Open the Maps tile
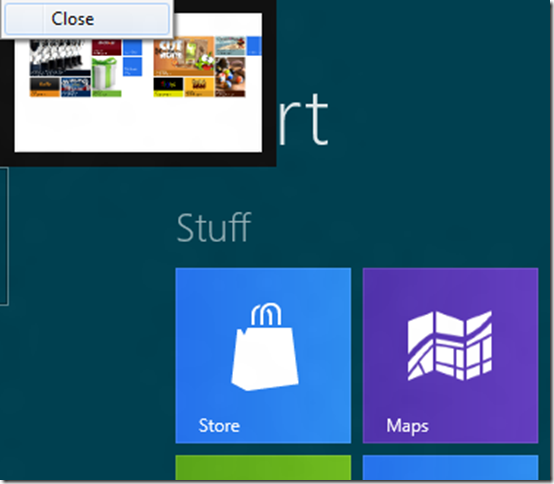Image resolution: width=554 pixels, height=484 pixels. click(450, 355)
